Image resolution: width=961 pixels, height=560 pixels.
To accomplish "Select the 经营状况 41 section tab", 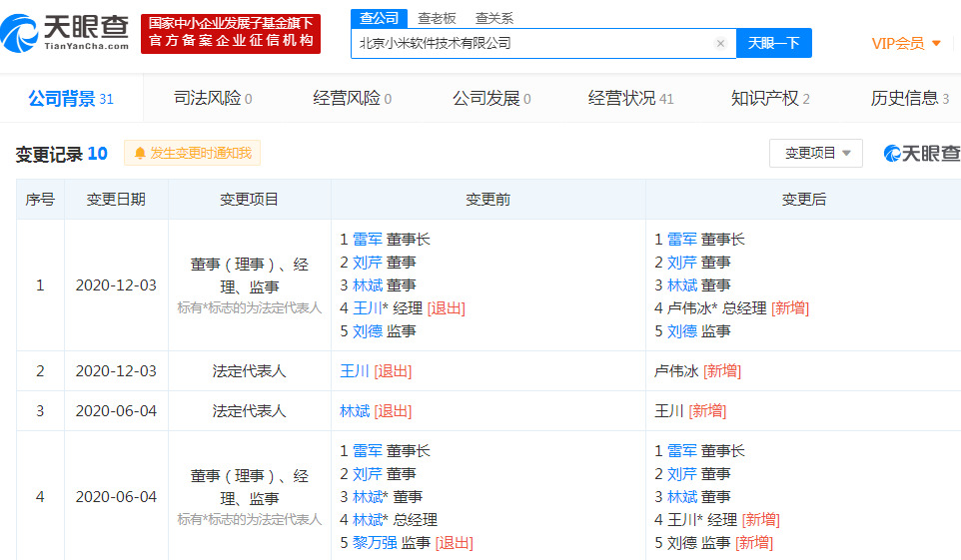I will click(x=630, y=98).
